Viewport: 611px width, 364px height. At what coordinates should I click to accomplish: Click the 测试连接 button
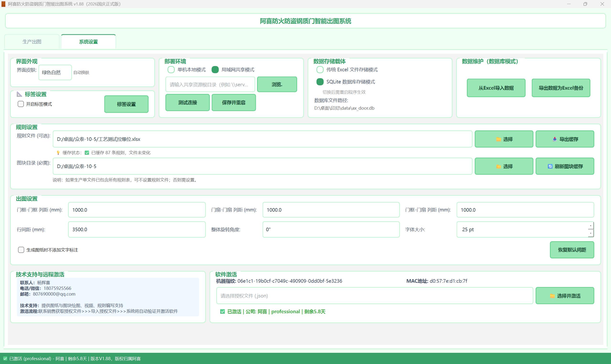pyautogui.click(x=188, y=103)
